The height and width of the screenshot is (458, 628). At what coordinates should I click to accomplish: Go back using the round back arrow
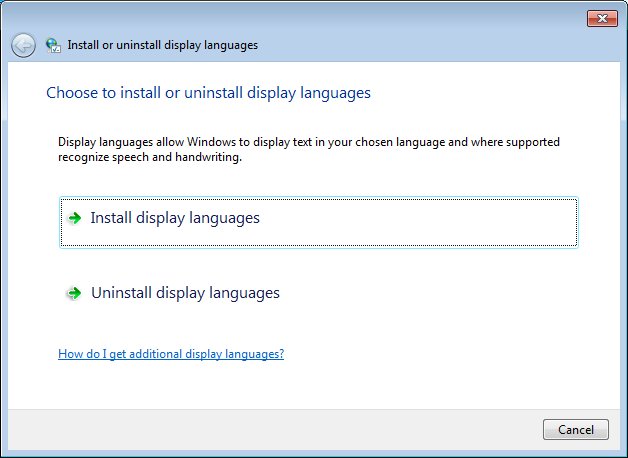pos(23,45)
